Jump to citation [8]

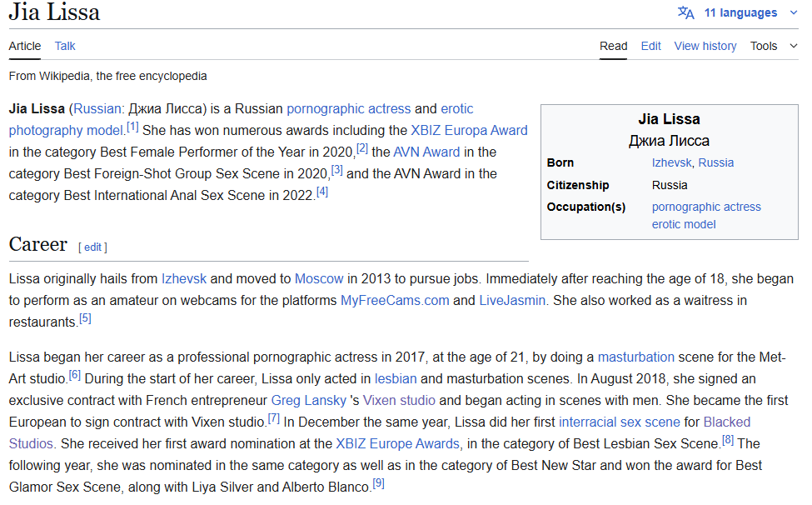click(x=728, y=440)
